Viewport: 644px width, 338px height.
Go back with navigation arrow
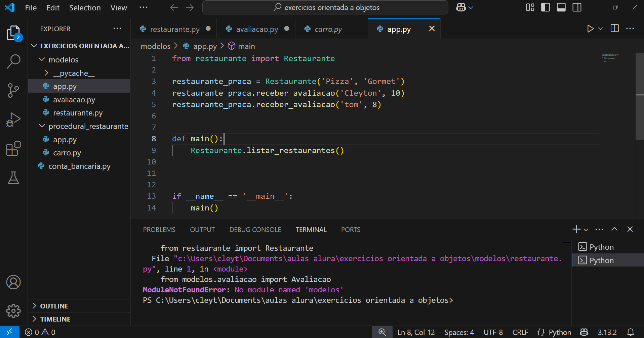point(174,7)
